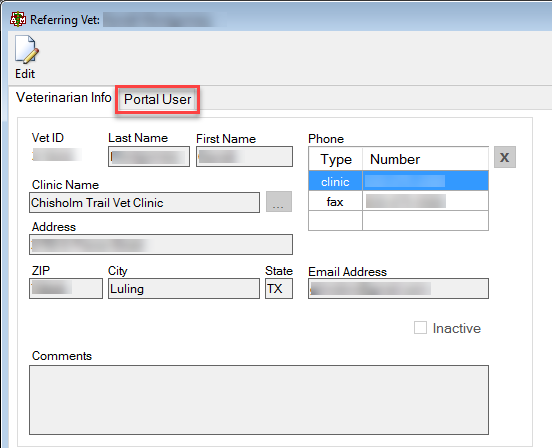Open clinic lookup ellipsis button
Screen dimensions: 552x448
pyautogui.click(x=279, y=202)
